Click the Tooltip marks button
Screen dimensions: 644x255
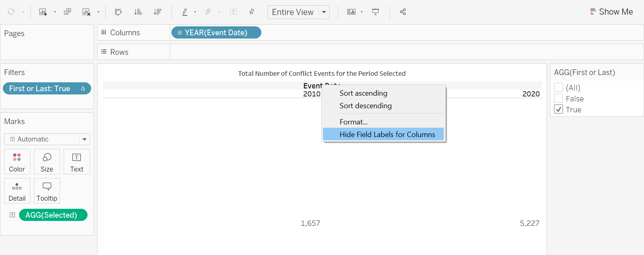[x=47, y=191]
